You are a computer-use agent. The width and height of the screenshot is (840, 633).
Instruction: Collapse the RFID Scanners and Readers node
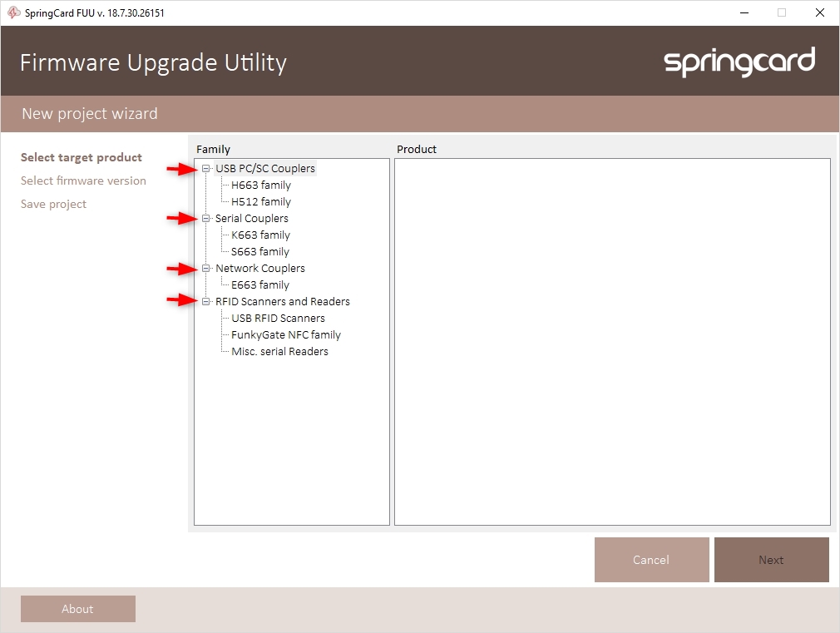(x=205, y=302)
